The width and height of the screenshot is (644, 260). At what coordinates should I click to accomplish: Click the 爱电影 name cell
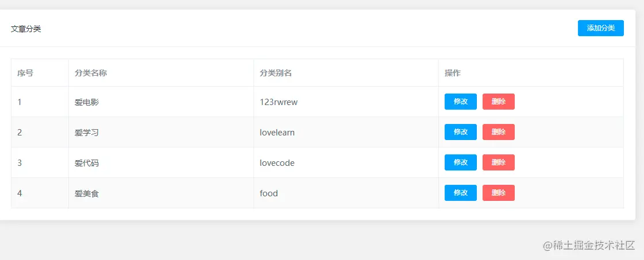[x=87, y=102]
